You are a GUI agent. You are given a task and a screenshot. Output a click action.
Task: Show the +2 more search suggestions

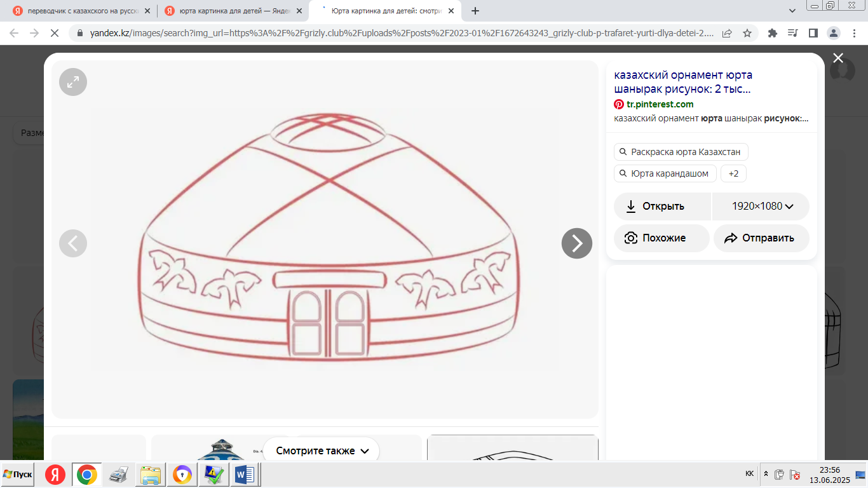[x=733, y=173]
